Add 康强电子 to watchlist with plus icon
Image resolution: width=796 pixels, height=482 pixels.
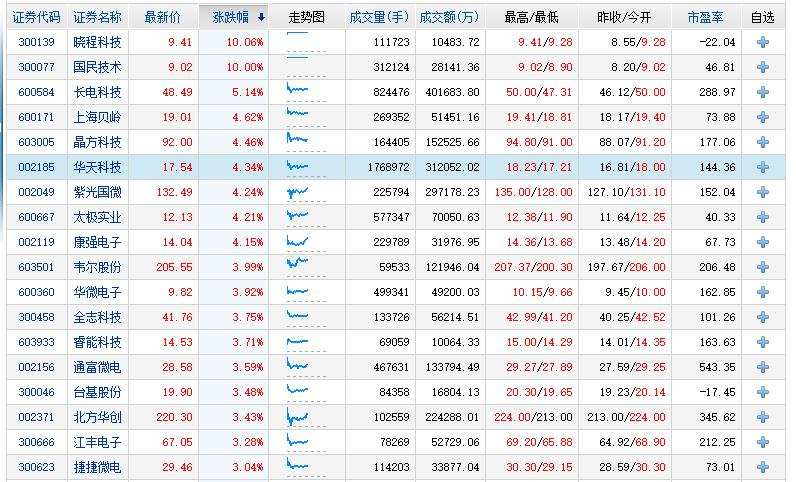762,242
